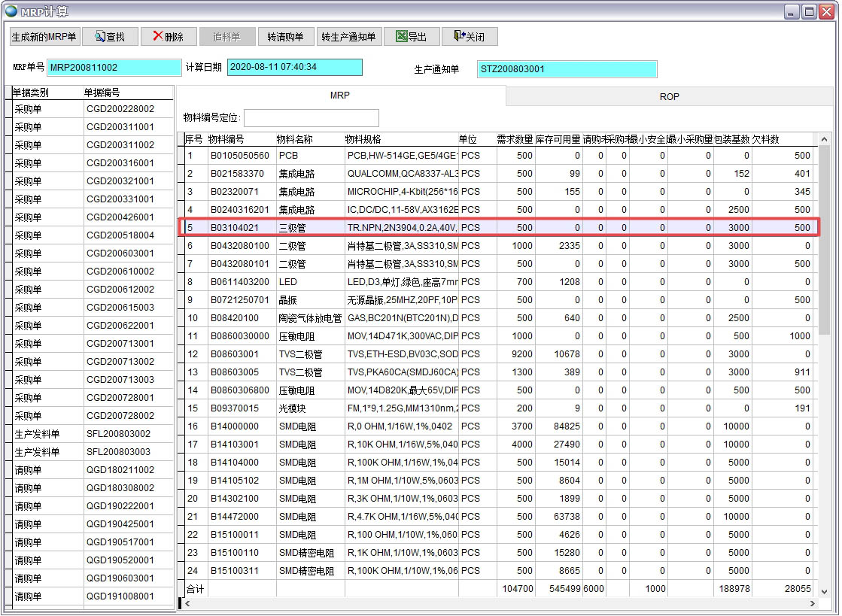Select the MRP tab
Image resolution: width=842 pixels, height=616 pixels.
(341, 96)
